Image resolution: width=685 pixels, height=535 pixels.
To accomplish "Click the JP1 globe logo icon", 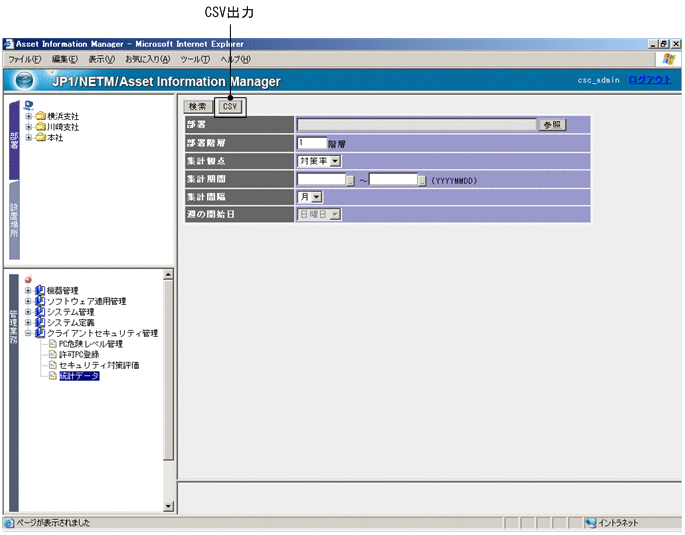I will [x=24, y=80].
